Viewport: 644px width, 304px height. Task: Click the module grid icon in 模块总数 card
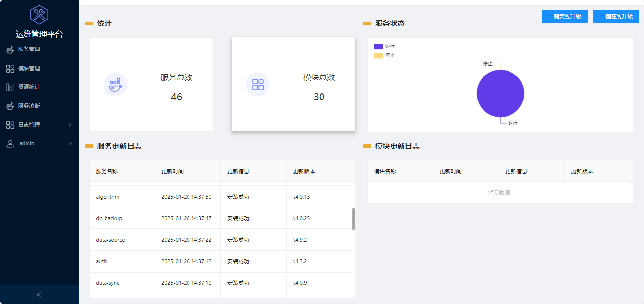coord(258,84)
